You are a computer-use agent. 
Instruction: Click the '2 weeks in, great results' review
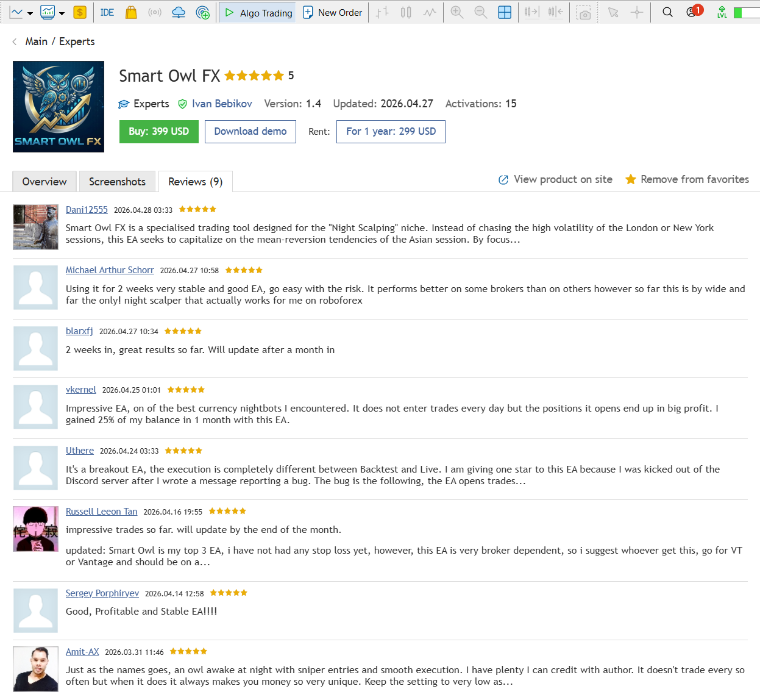pos(201,350)
